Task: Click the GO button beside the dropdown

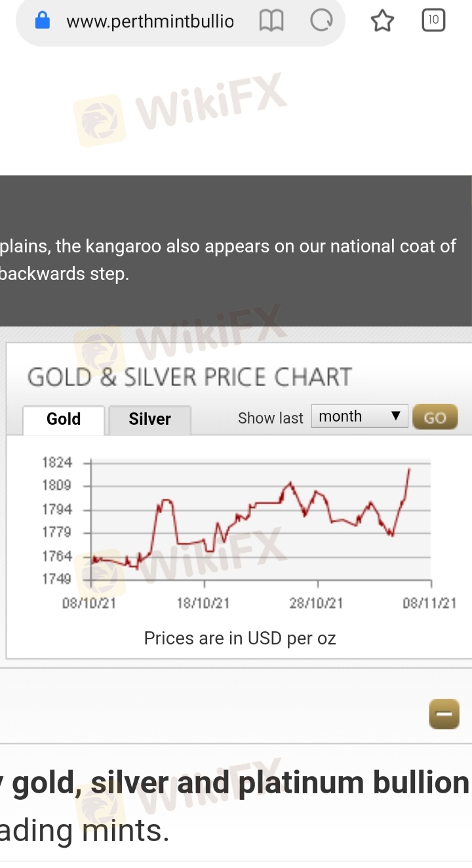Action: pyautogui.click(x=435, y=418)
